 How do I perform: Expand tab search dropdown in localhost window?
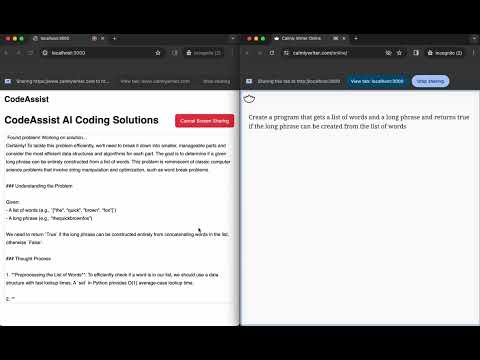[x=233, y=38]
